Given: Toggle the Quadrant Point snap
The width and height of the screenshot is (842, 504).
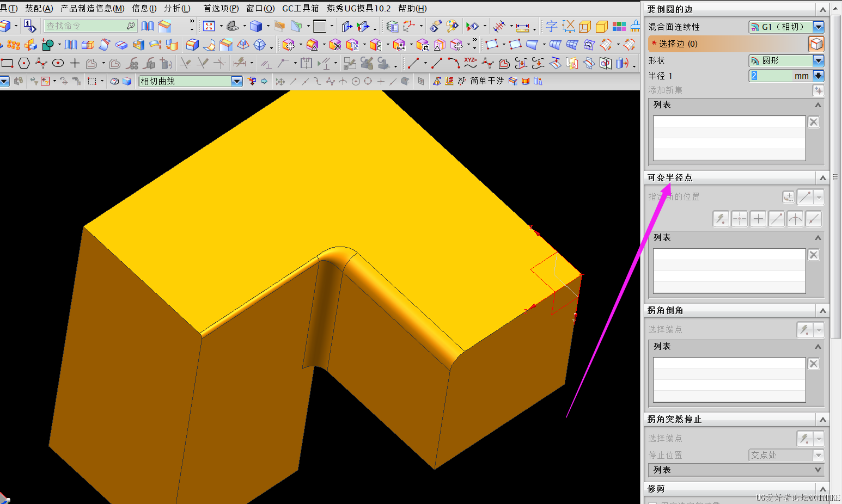Looking at the screenshot, I should [x=368, y=81].
